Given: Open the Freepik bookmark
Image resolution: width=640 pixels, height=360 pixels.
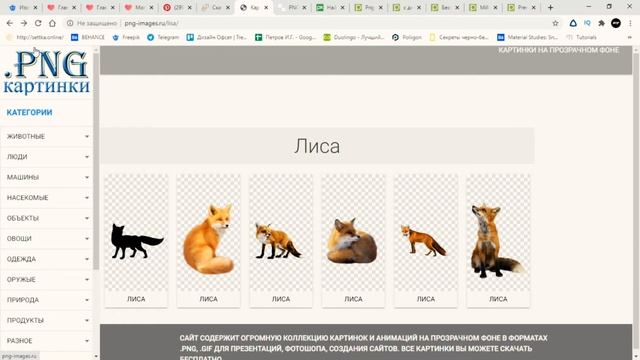Looking at the screenshot, I should [x=126, y=37].
